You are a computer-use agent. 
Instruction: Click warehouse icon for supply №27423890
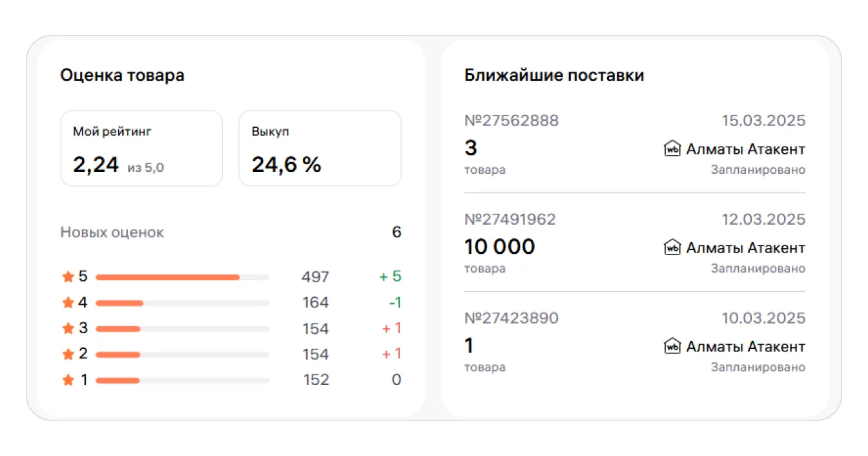672,347
